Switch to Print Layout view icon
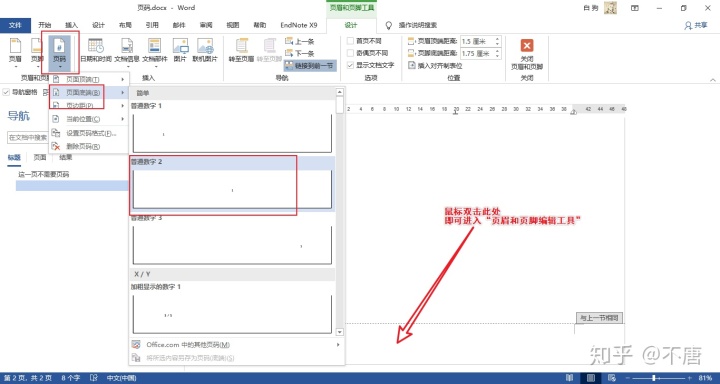This screenshot has height=384, width=720. (x=591, y=378)
